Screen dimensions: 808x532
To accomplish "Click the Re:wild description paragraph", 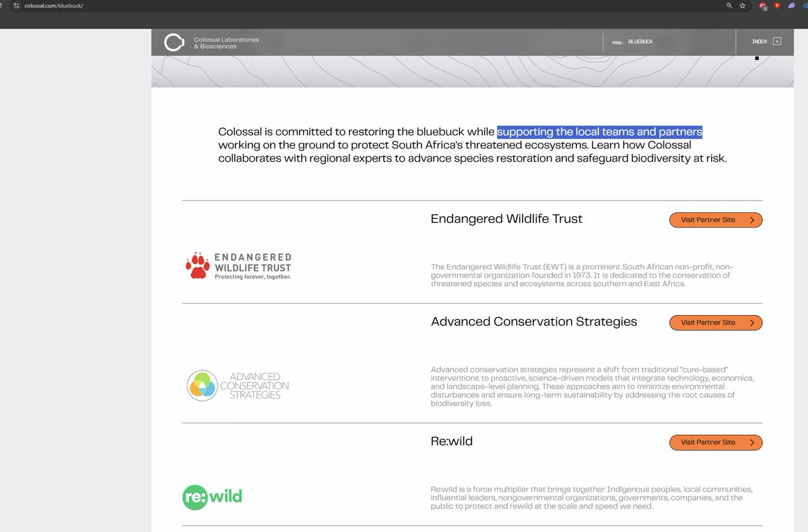I will click(591, 498).
